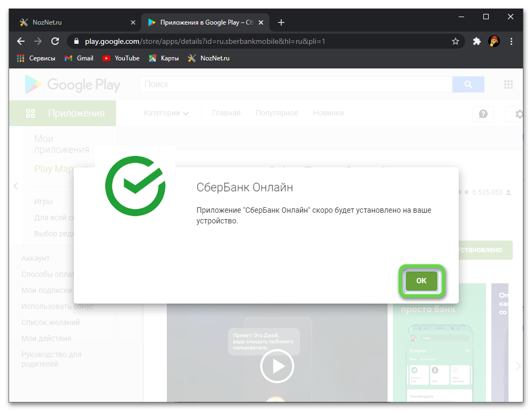Viewport: 532px width, 411px height.
Task: Play the app preview video
Action: (277, 366)
